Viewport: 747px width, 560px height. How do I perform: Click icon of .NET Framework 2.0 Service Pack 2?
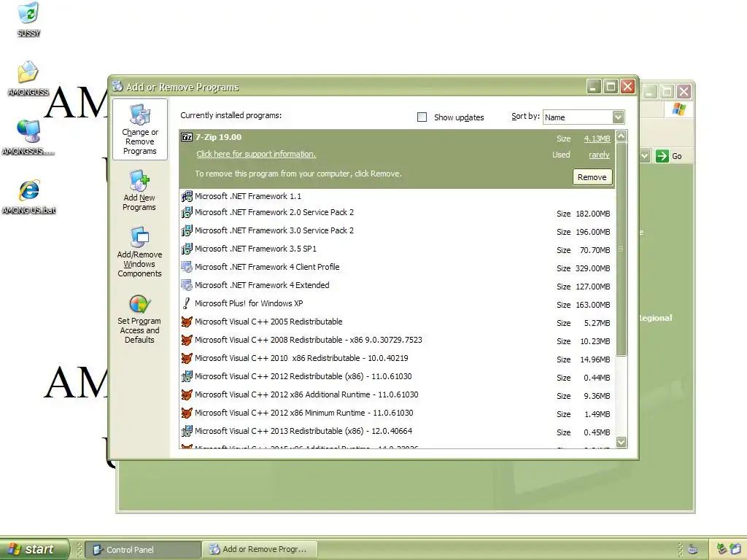click(187, 212)
